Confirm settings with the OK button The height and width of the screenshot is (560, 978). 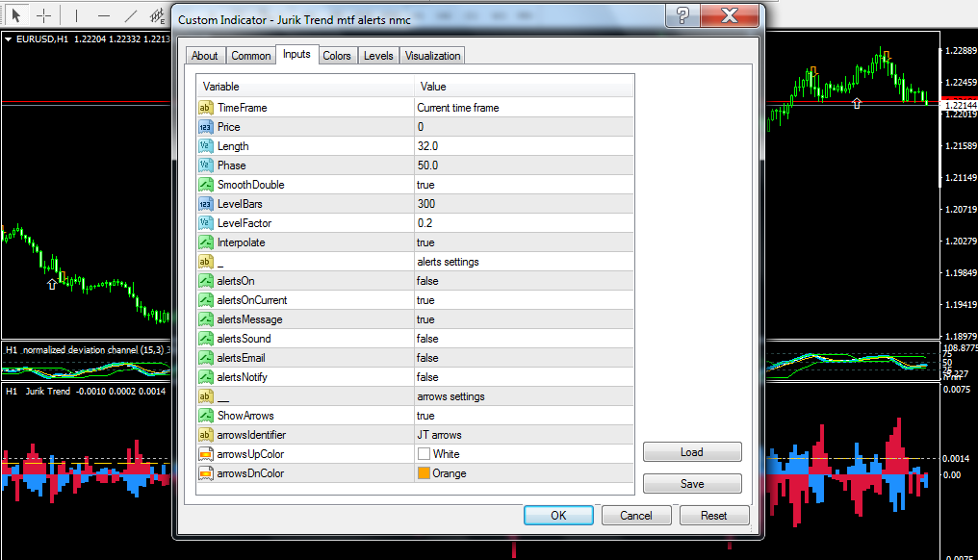pos(558,515)
